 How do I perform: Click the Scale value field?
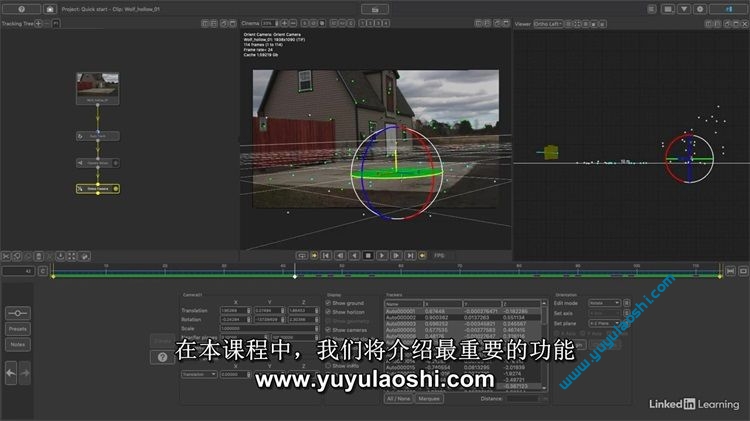point(269,329)
